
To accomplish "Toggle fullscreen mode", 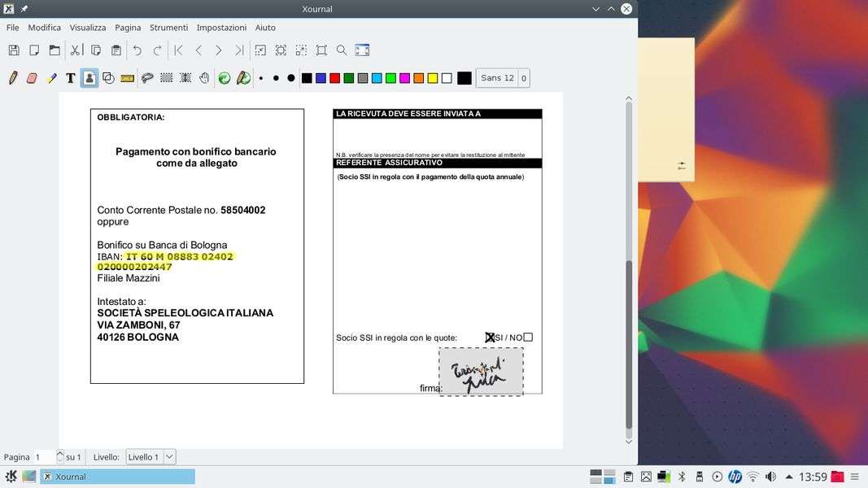I will (x=362, y=50).
